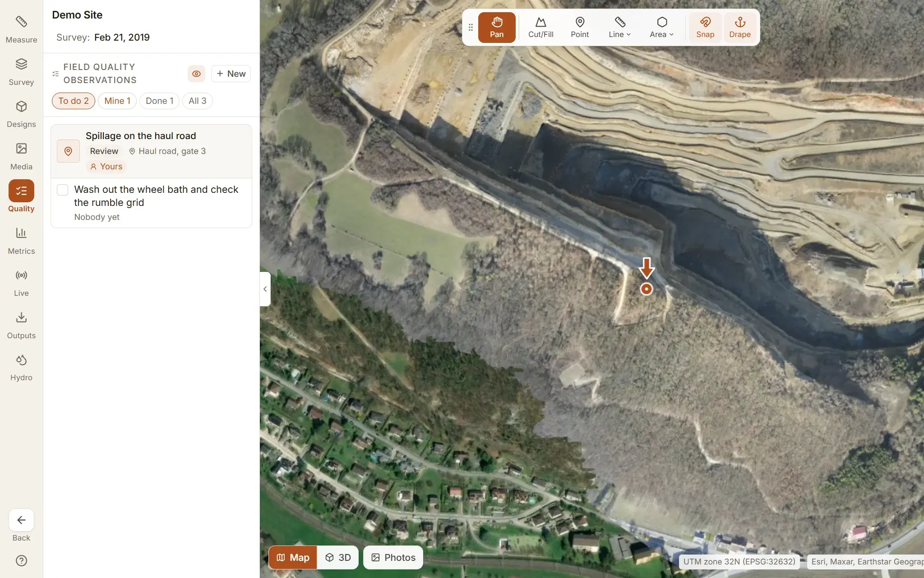
Task: Click the Yours assignee tag
Action: [106, 167]
